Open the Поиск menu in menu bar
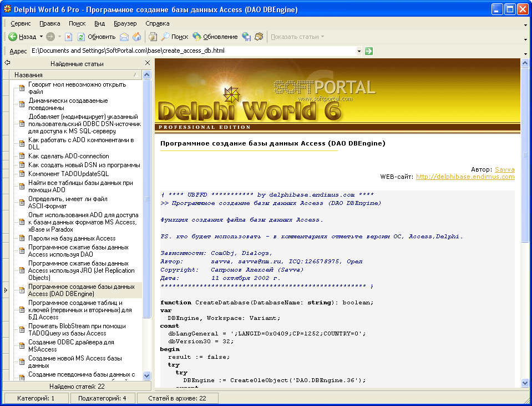The image size is (532, 406). click(77, 23)
